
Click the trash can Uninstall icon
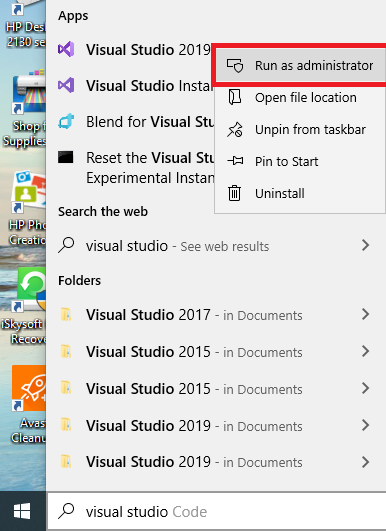tap(234, 193)
